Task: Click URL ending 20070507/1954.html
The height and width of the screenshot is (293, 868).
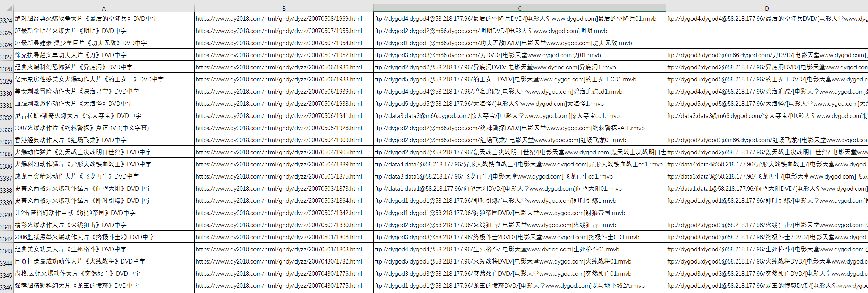Action: pyautogui.click(x=279, y=43)
